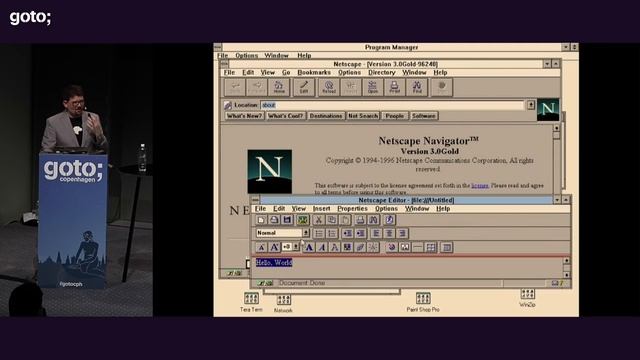
Task: Click Publish icon in Netscape Editor toolbar
Action: [389, 220]
